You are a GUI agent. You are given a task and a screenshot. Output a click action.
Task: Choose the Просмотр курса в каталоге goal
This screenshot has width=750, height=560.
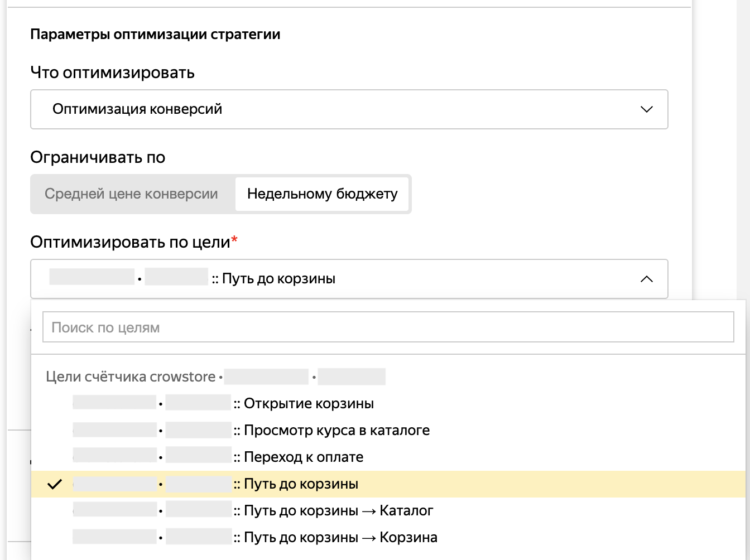pyautogui.click(x=336, y=431)
